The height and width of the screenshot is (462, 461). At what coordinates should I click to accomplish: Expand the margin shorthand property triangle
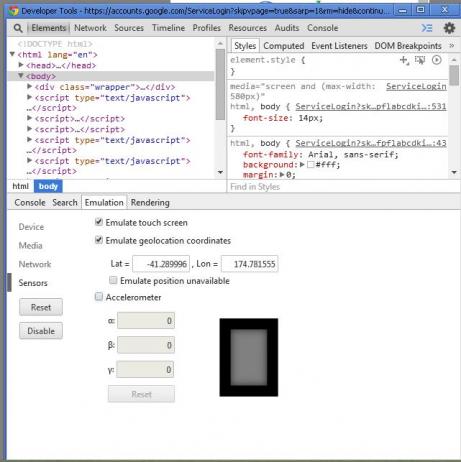tap(282, 174)
